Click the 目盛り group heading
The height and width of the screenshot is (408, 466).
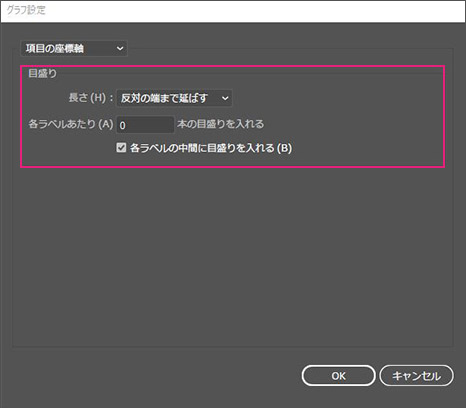click(42, 73)
